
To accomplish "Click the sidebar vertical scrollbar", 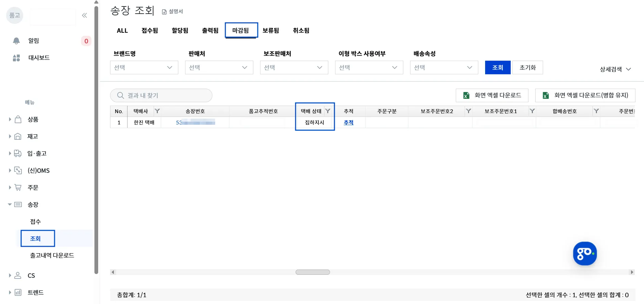I will pos(96,140).
